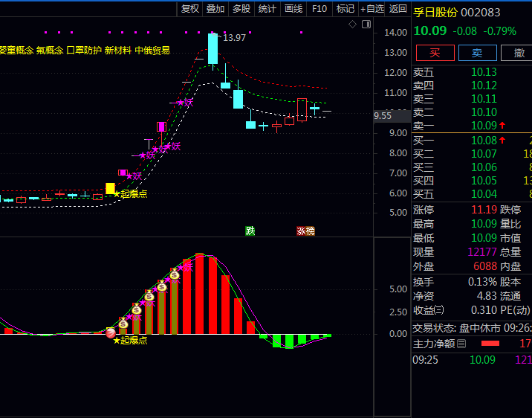This screenshot has height=418, width=532.
Task: Select the 叠加 overlay toolbar item
Action: click(x=215, y=9)
